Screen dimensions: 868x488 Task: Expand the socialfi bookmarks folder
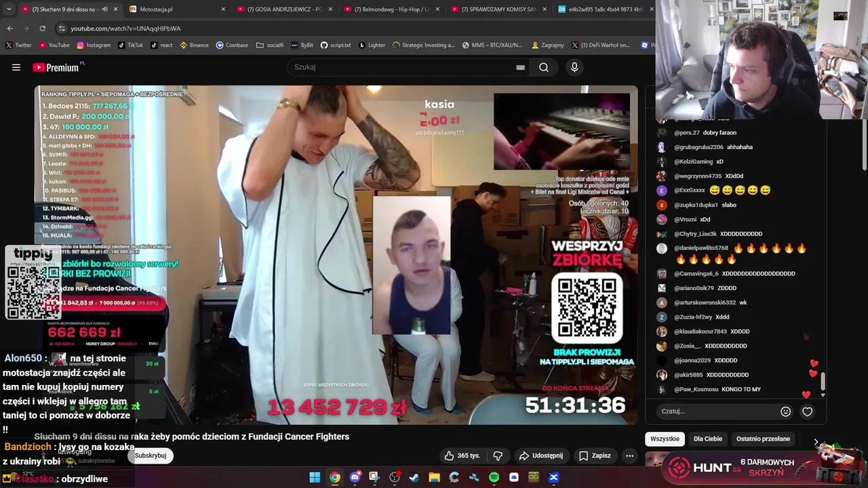point(270,45)
